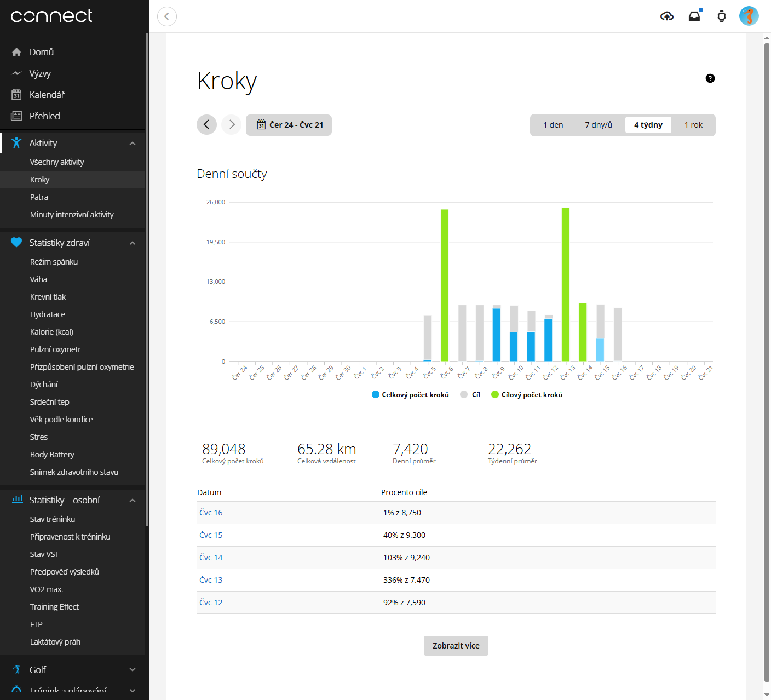Open the notifications inbox icon
Image resolution: width=771 pixels, height=700 pixels.
pos(694,16)
